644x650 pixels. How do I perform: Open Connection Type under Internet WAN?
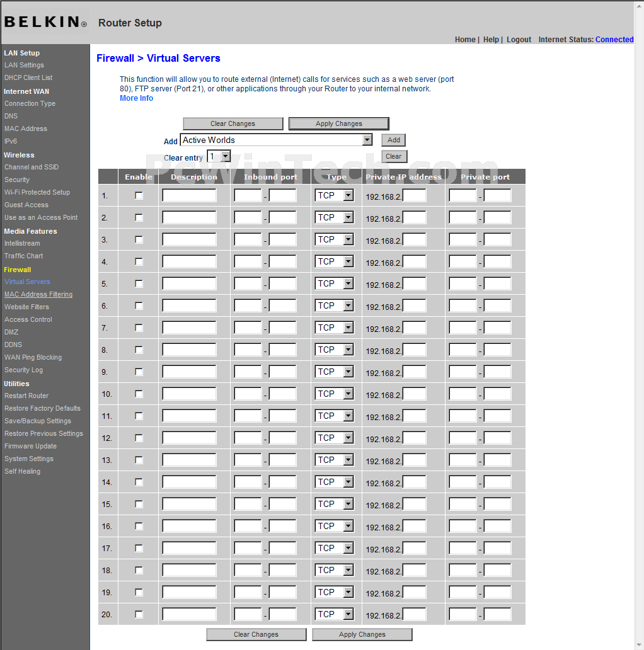click(30, 103)
